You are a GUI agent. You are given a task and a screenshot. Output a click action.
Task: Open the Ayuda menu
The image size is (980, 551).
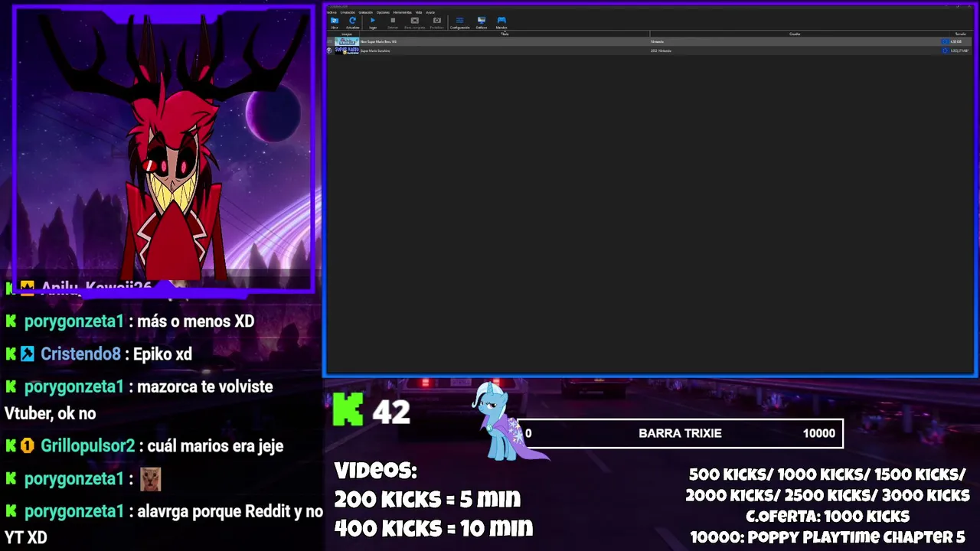coord(430,12)
